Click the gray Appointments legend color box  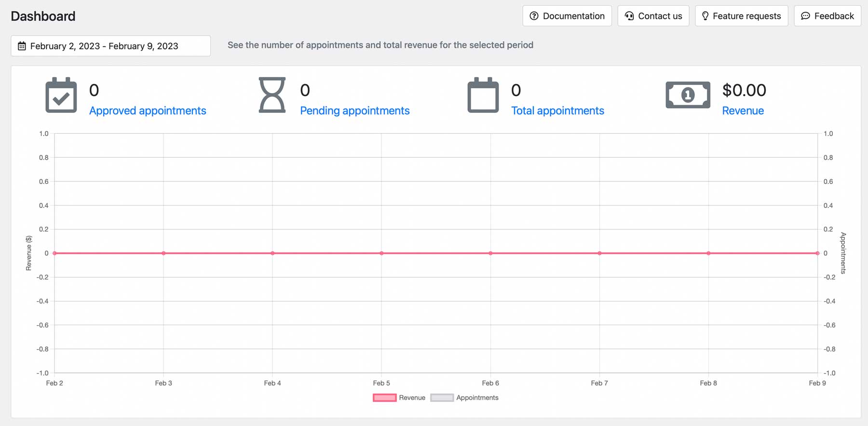click(442, 398)
